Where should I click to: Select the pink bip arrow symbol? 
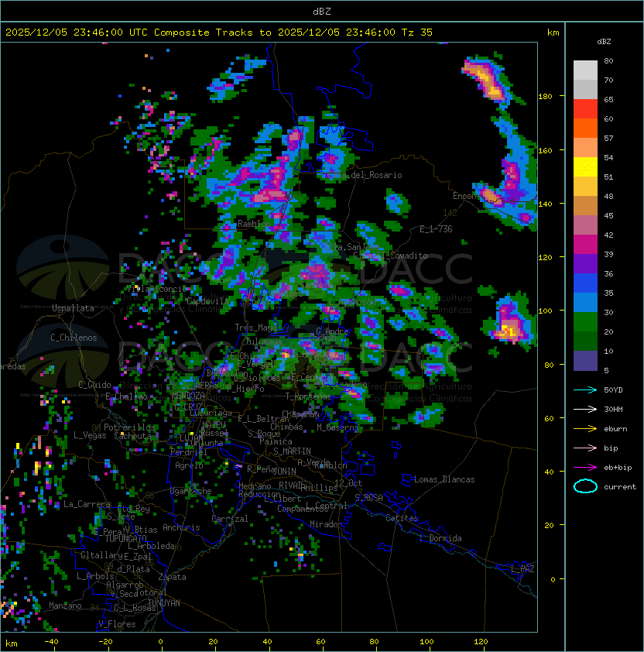[585, 448]
